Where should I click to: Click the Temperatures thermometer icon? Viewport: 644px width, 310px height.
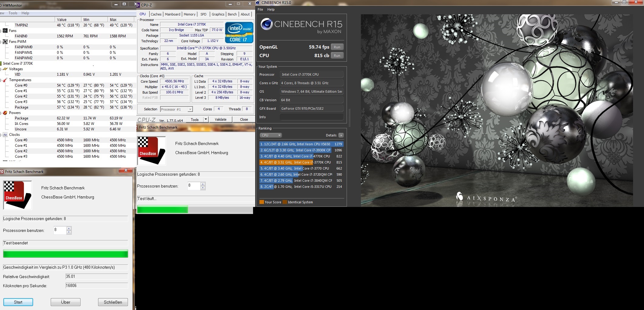click(5, 80)
